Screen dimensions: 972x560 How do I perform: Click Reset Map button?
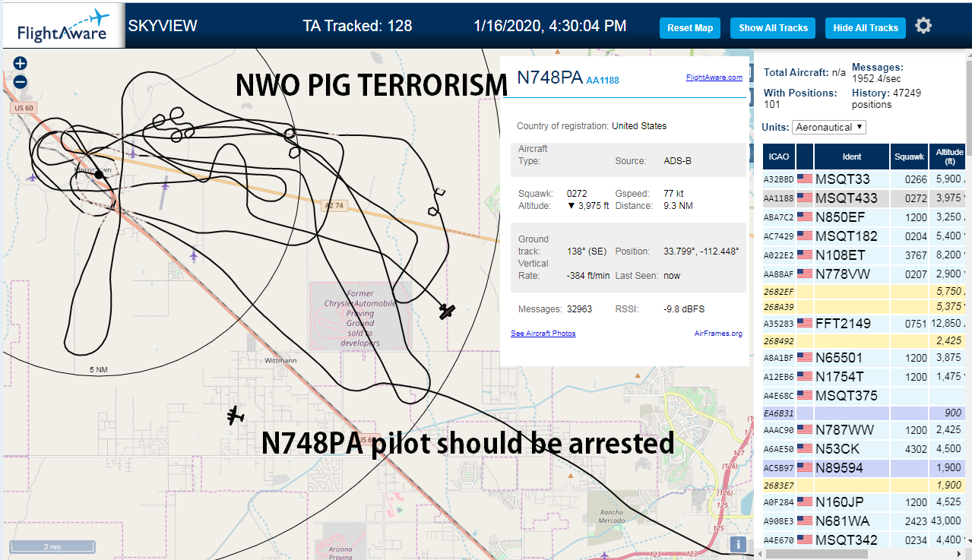click(690, 28)
